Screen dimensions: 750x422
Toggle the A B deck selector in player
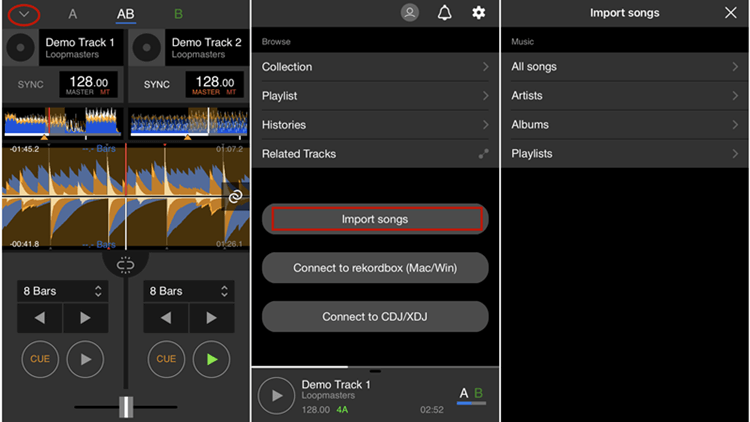(x=471, y=395)
